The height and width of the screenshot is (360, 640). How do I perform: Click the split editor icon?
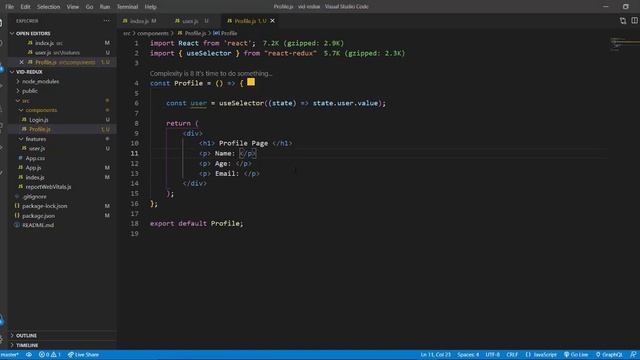pos(634,21)
